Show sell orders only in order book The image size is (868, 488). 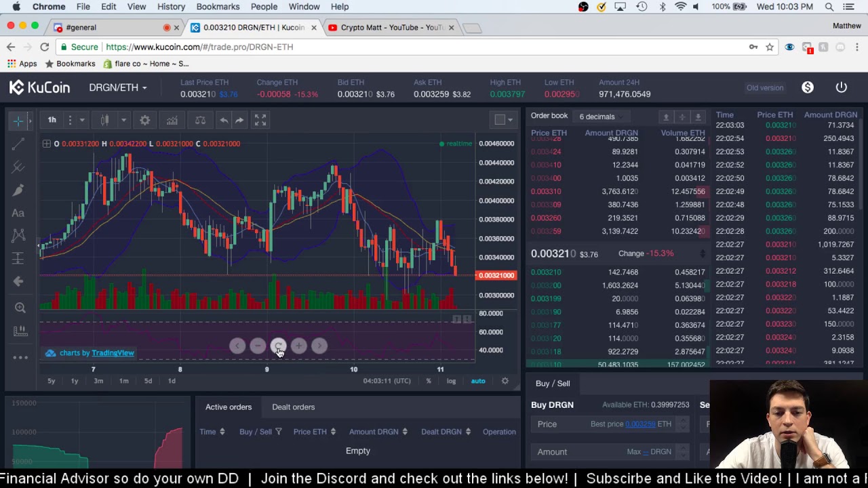click(x=666, y=117)
